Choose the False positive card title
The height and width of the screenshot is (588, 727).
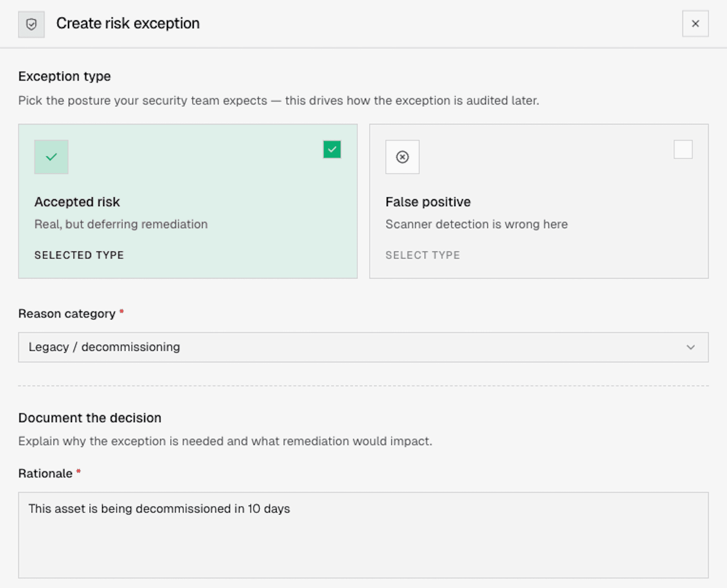tap(428, 202)
